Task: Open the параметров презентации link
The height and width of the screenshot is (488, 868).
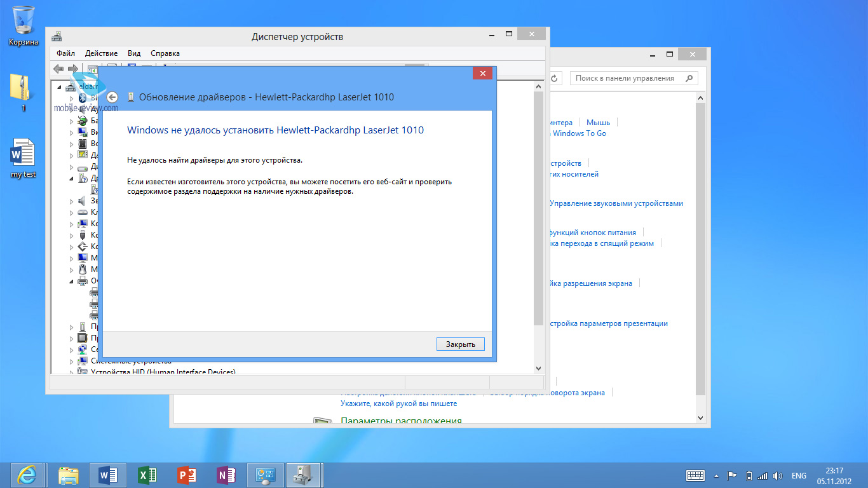Action: point(608,323)
